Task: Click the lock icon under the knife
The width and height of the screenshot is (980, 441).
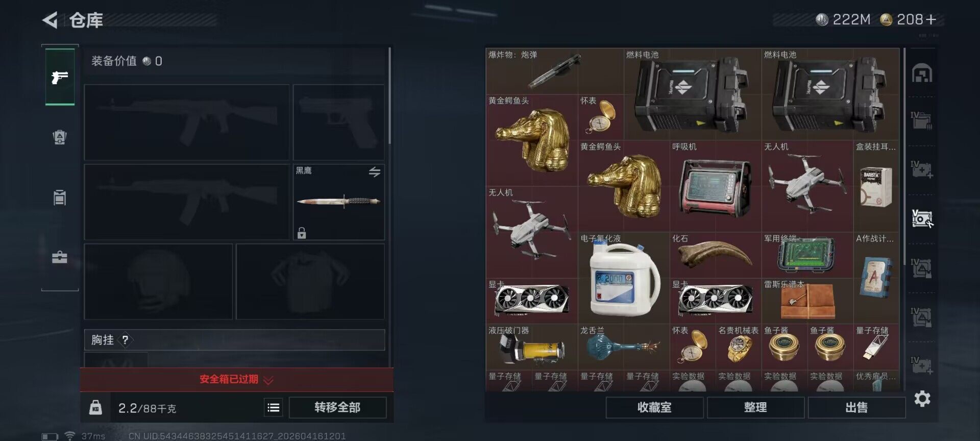Action: point(302,233)
